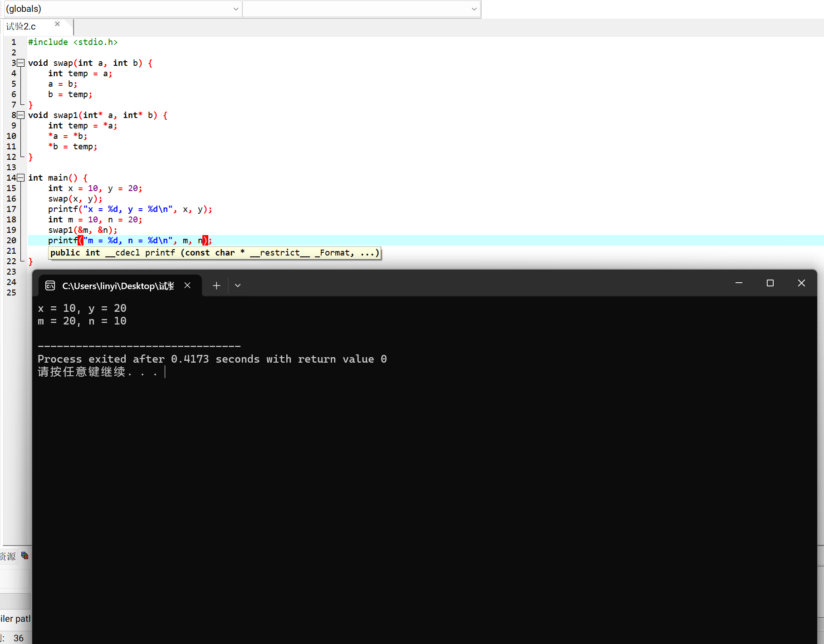The width and height of the screenshot is (824, 644).
Task: Click line number 13 in the gutter
Action: coord(11,167)
